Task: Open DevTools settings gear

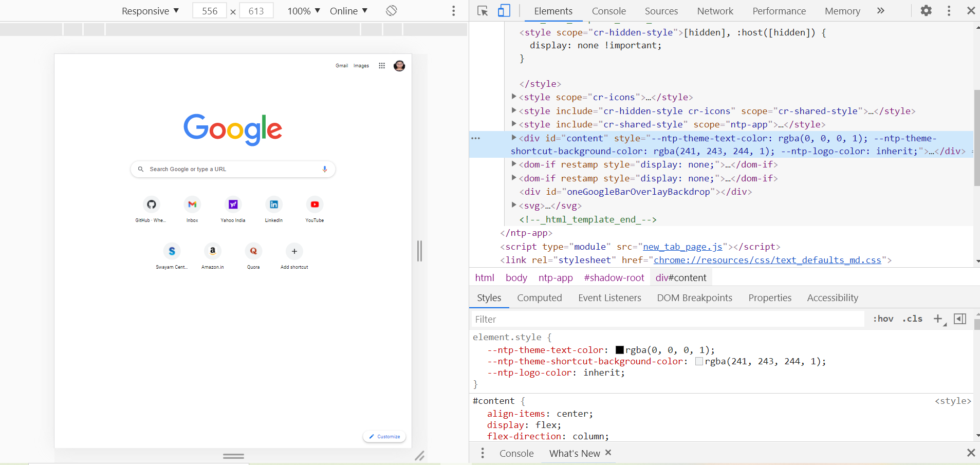Action: (926, 11)
